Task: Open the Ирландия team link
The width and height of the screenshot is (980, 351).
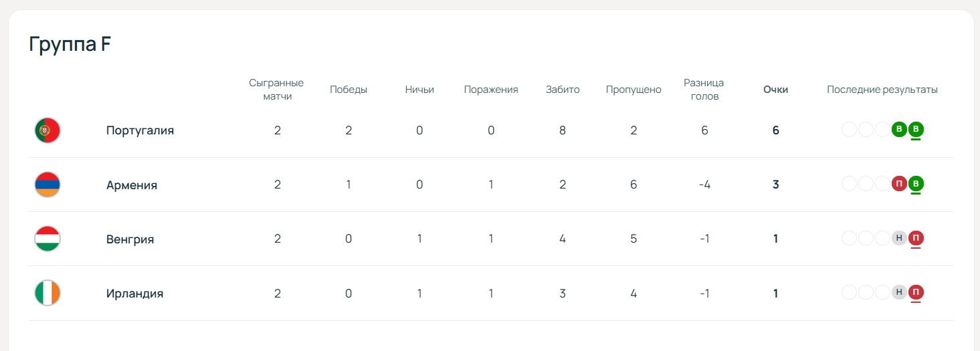Action: (x=134, y=294)
